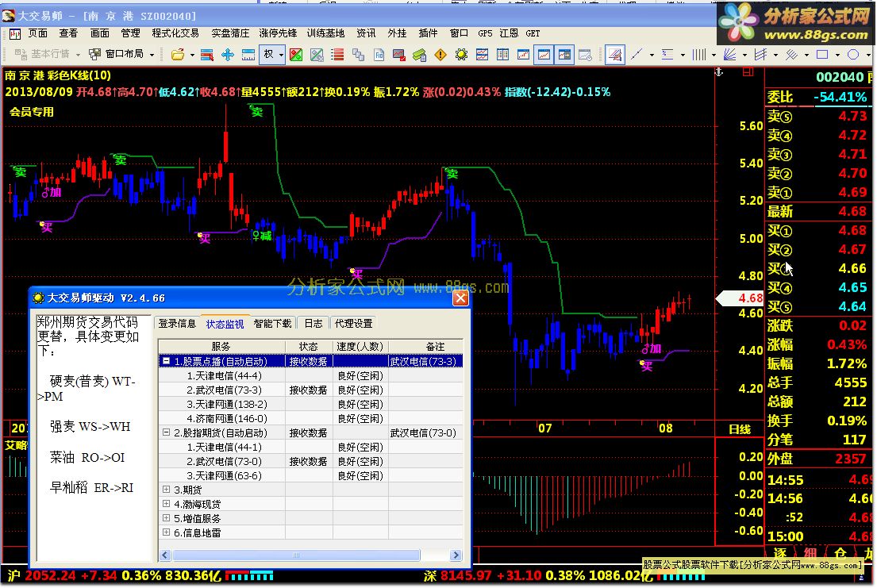Screen dimensions: 877x588
Task: Click the anchor icon above price axis
Action: click(x=719, y=72)
